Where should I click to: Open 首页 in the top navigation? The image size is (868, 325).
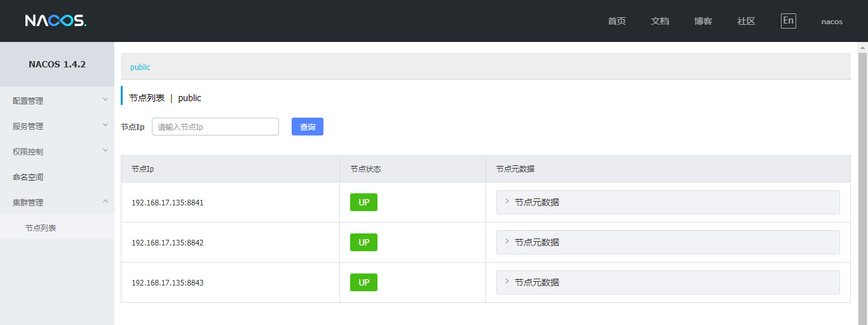tap(616, 21)
